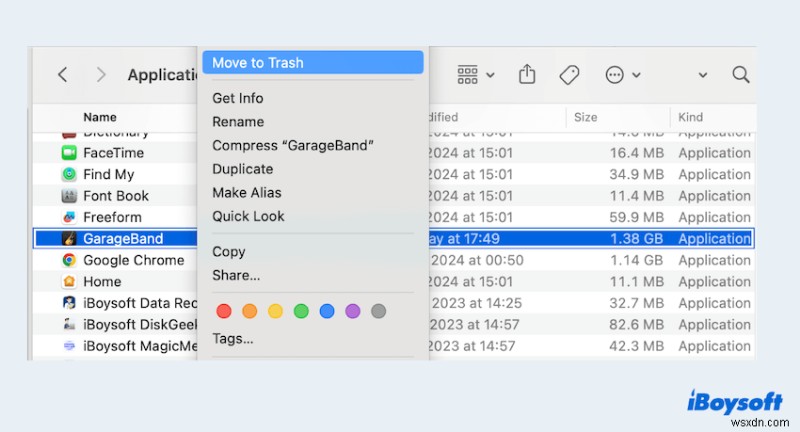Sort by the Kind column header
The height and width of the screenshot is (432, 800).
point(690,117)
